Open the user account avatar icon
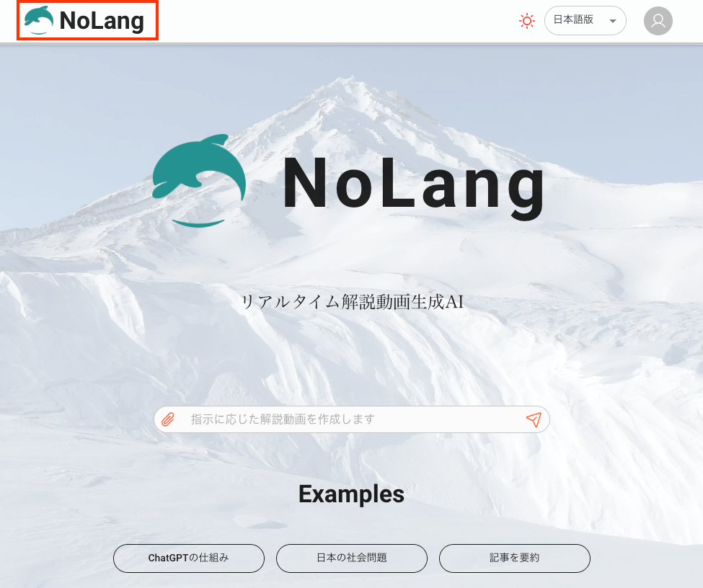 click(658, 21)
